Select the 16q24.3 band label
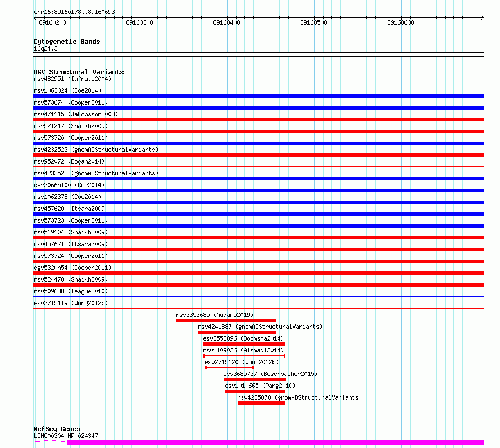This screenshot has width=500, height=448. (x=46, y=48)
